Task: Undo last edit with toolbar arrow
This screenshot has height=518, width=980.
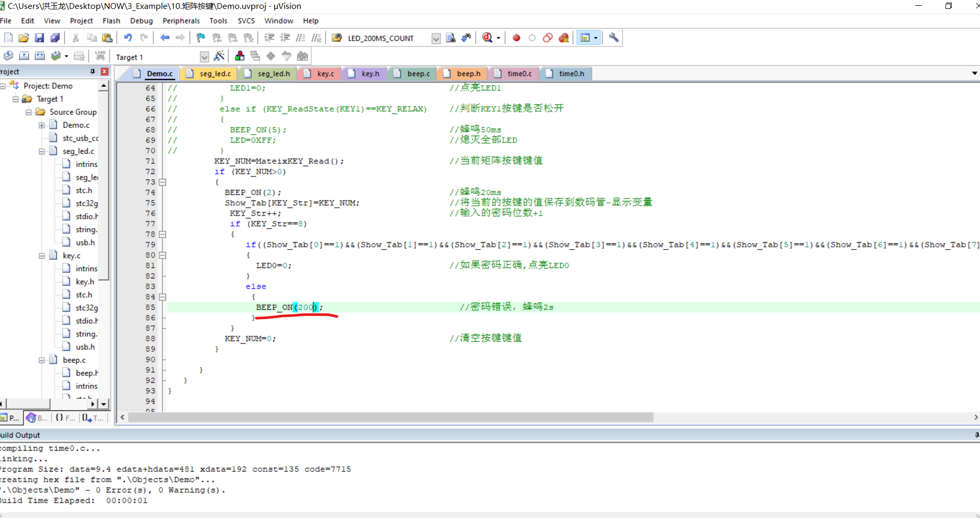Action: [x=128, y=38]
